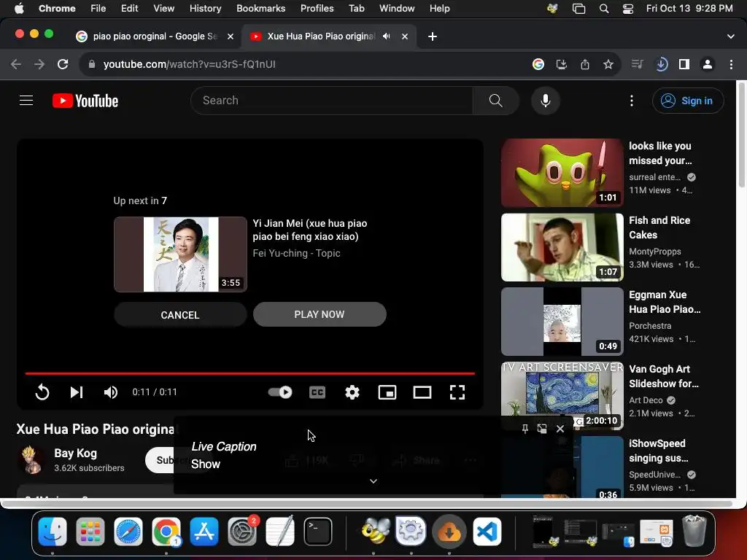
Task: Cancel the up next autoplay
Action: pos(180,315)
